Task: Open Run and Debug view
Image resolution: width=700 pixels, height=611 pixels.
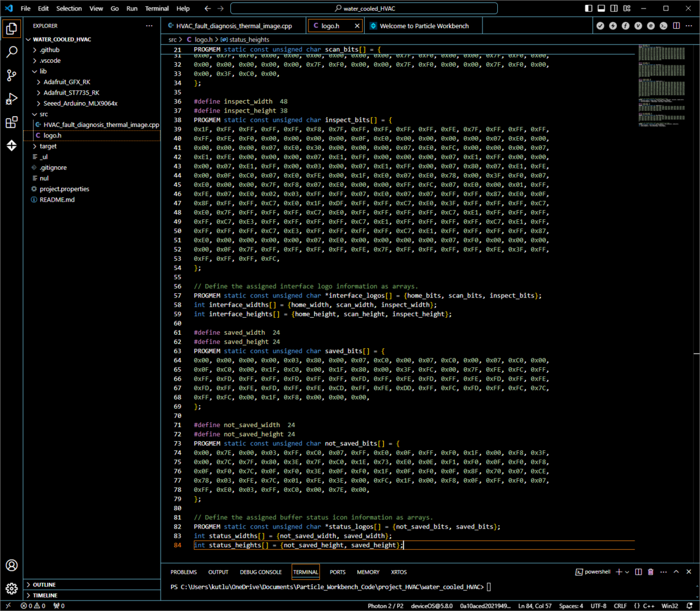Action: tap(12, 99)
